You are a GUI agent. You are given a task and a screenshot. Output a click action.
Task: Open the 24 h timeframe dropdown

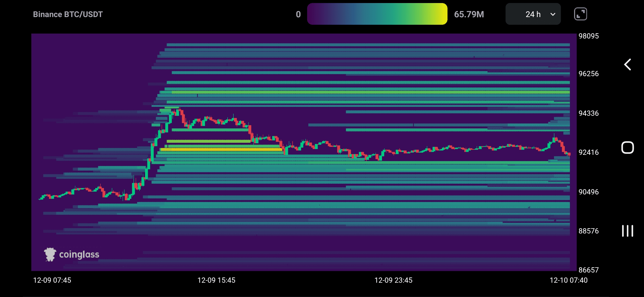point(533,14)
